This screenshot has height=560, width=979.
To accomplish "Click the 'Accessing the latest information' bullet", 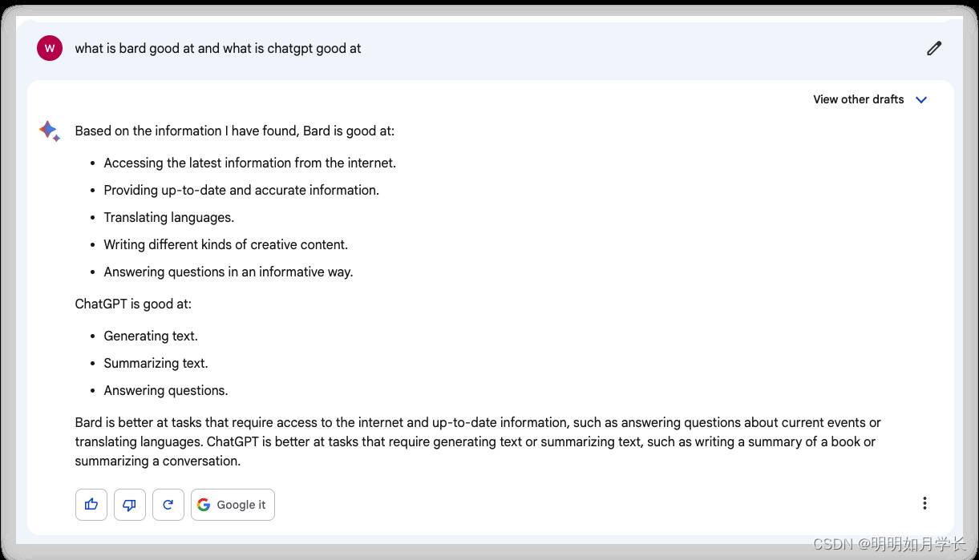I will [x=250, y=163].
